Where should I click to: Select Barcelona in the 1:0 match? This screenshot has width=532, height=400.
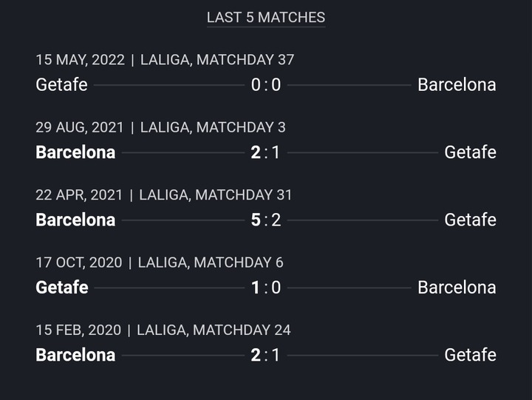pos(457,288)
